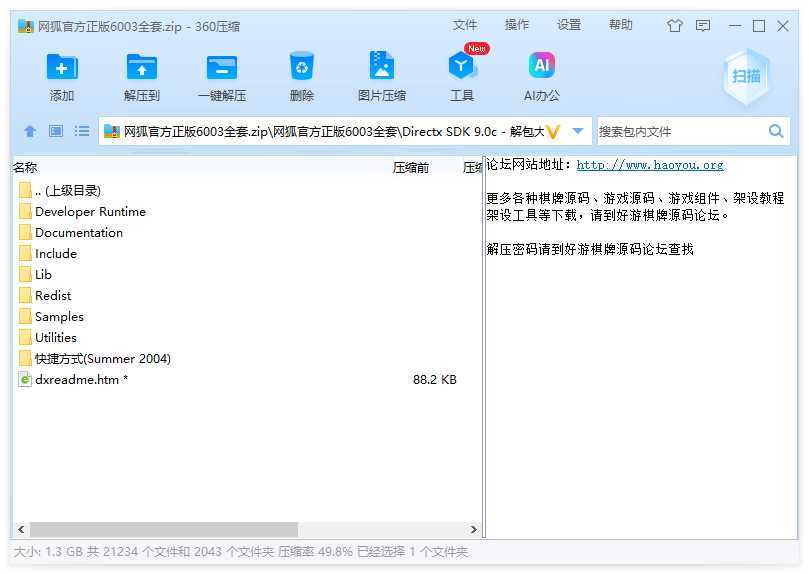809x574 pixels.
Task: Click the 88.2 KB size value
Action: pos(434,380)
